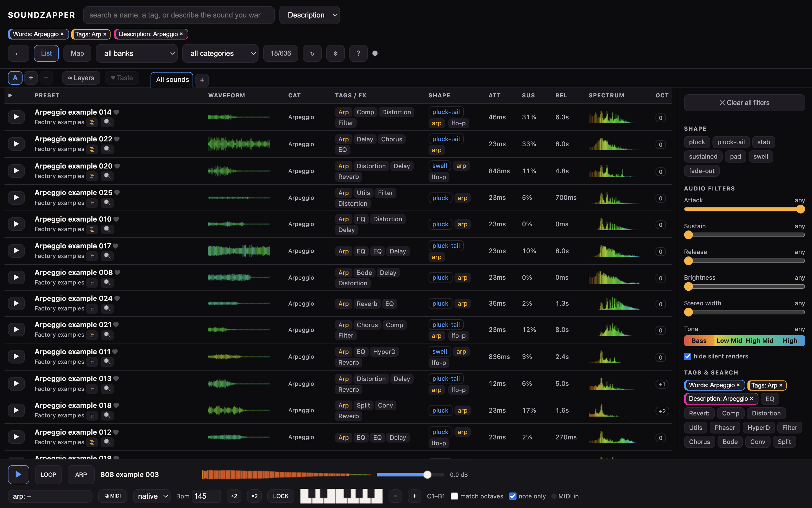
Task: Halve the BPM with ÷2
Action: click(234, 496)
